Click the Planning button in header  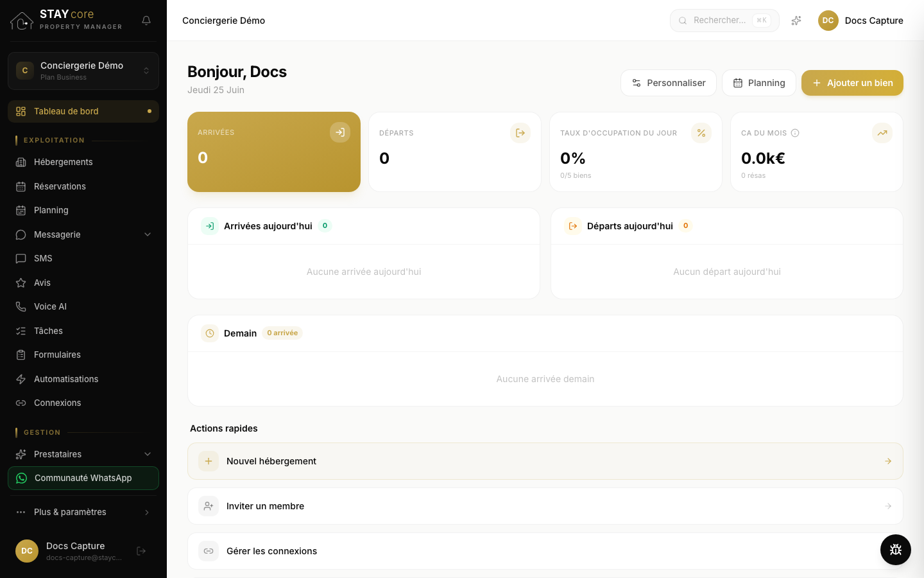(759, 83)
